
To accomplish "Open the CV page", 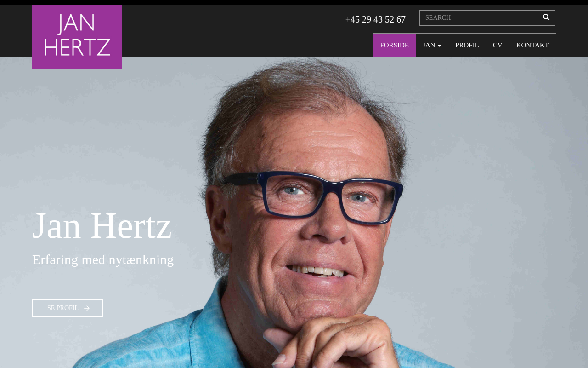I will (x=498, y=45).
